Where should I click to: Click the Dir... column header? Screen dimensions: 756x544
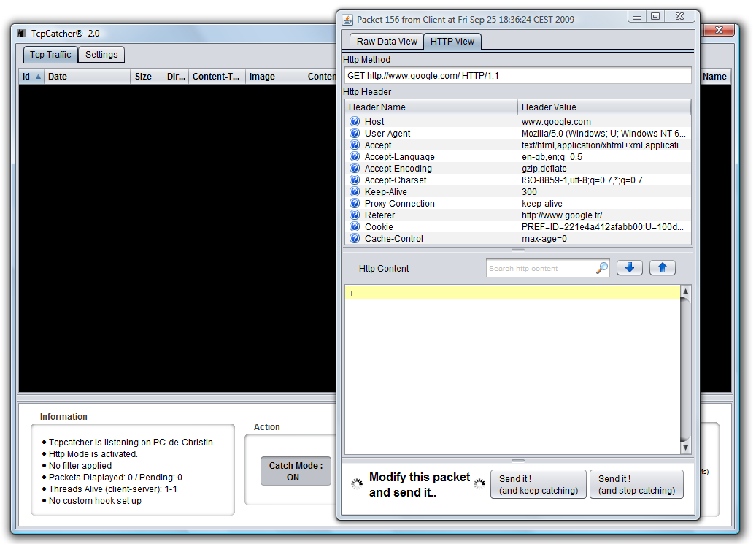click(x=176, y=76)
